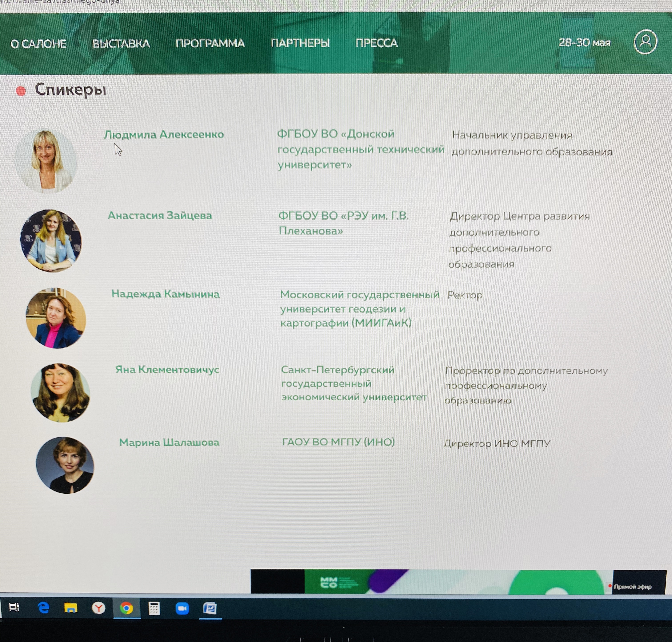Image resolution: width=672 pixels, height=642 pixels.
Task: Open speaker link Надежда Камынина
Action: click(166, 294)
